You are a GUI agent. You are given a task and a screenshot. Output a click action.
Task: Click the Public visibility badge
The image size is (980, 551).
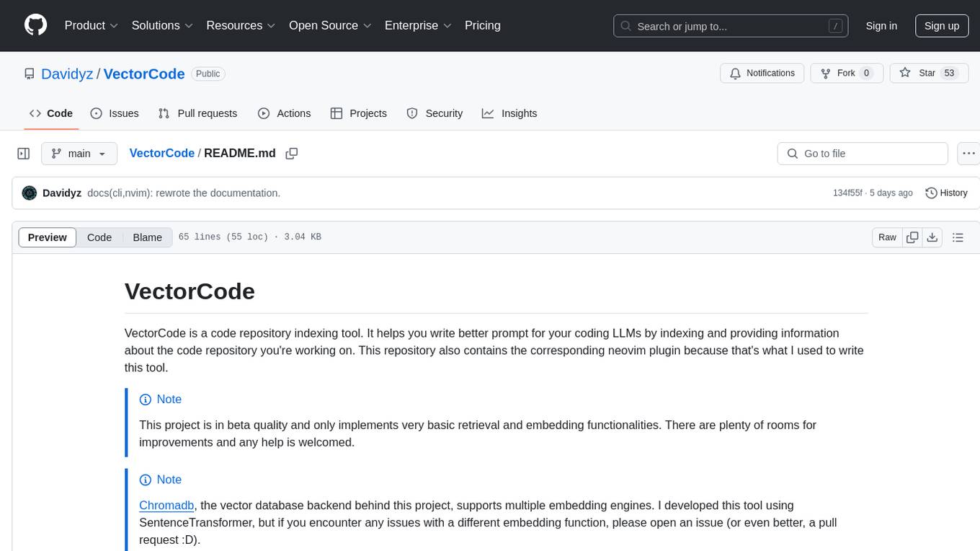point(208,74)
